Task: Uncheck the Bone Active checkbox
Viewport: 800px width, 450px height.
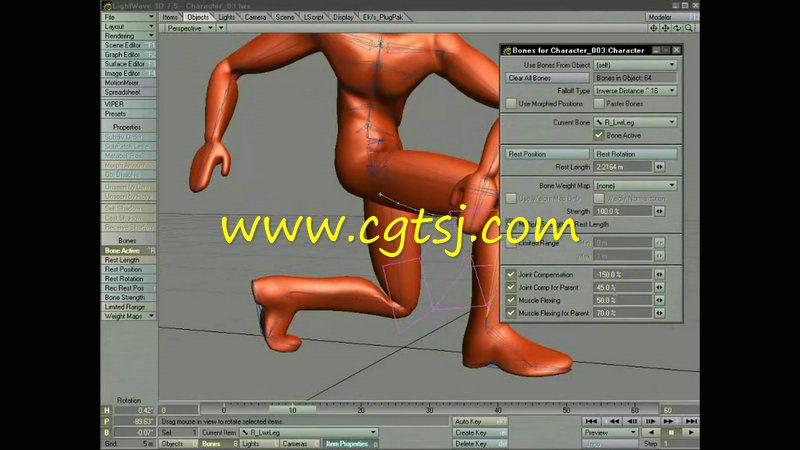Action: click(598, 135)
